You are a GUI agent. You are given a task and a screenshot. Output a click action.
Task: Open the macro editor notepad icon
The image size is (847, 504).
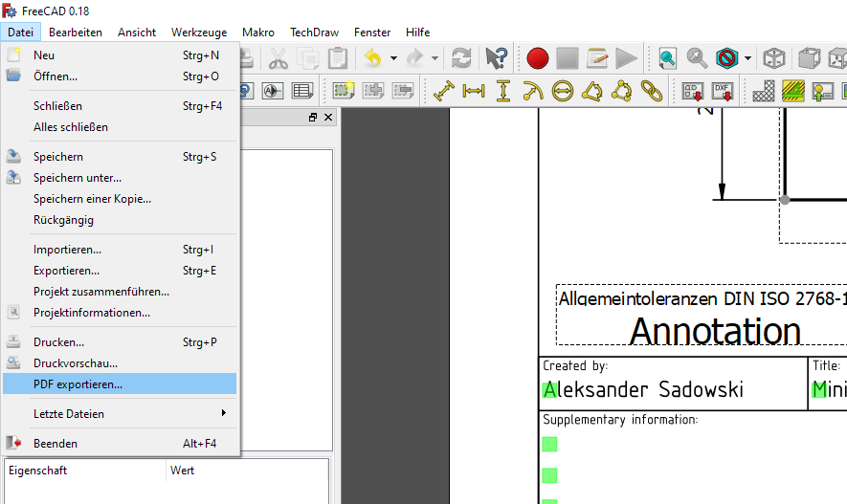(x=597, y=58)
